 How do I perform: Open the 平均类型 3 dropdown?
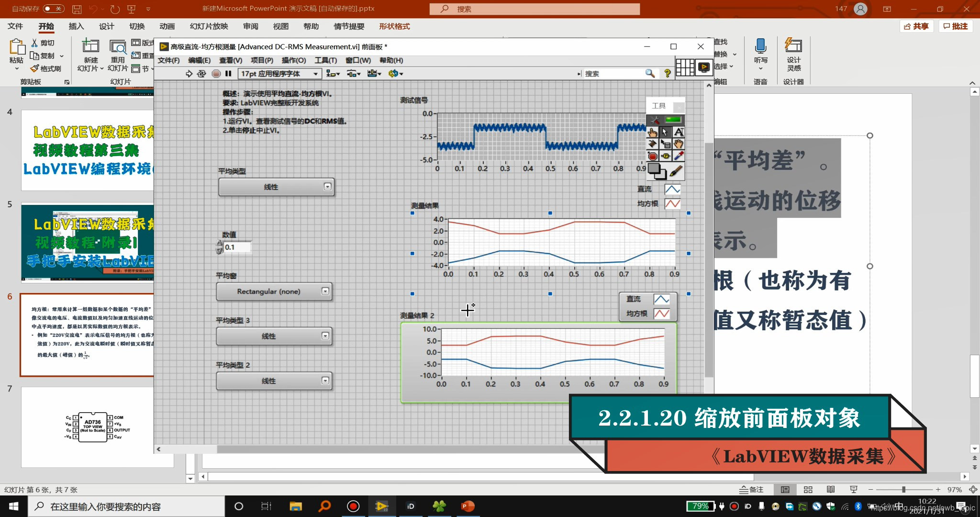274,336
